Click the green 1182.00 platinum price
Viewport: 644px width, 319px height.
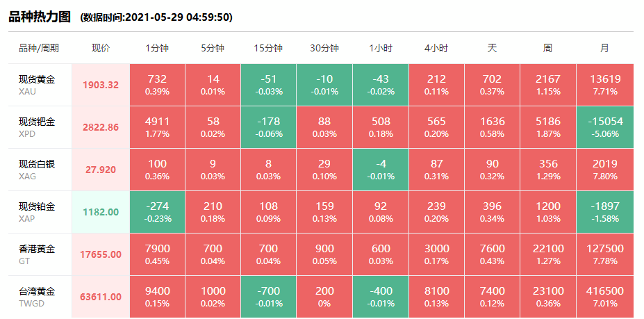click(101, 212)
